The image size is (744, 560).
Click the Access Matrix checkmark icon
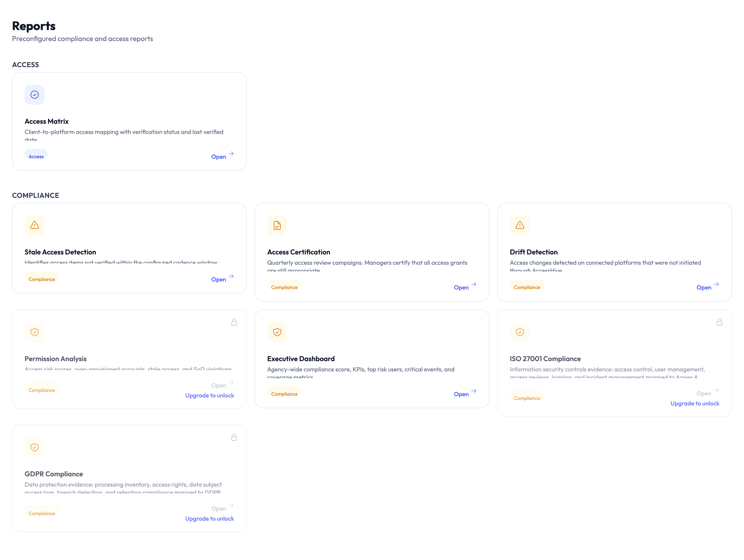click(x=35, y=94)
